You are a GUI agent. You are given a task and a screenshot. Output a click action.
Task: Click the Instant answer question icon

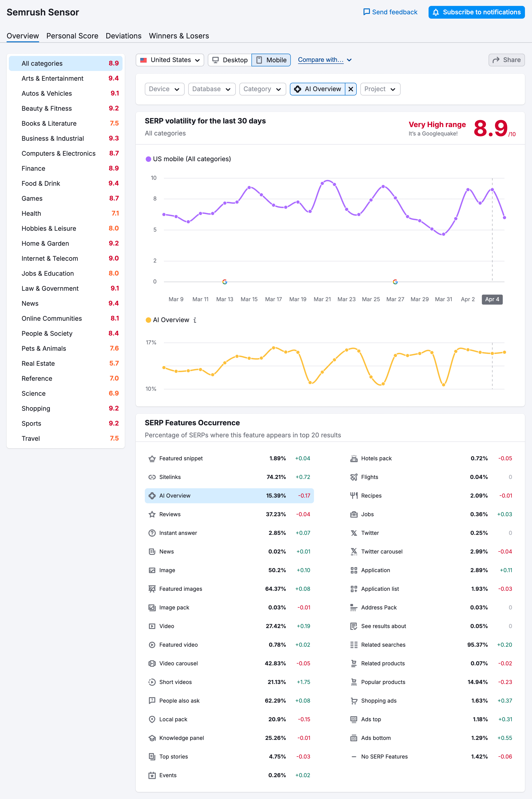click(152, 533)
